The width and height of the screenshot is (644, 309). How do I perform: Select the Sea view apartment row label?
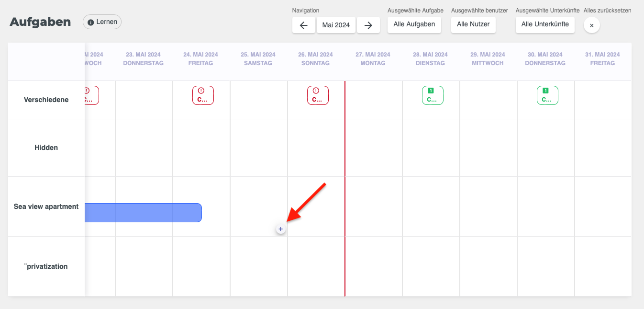[46, 206]
